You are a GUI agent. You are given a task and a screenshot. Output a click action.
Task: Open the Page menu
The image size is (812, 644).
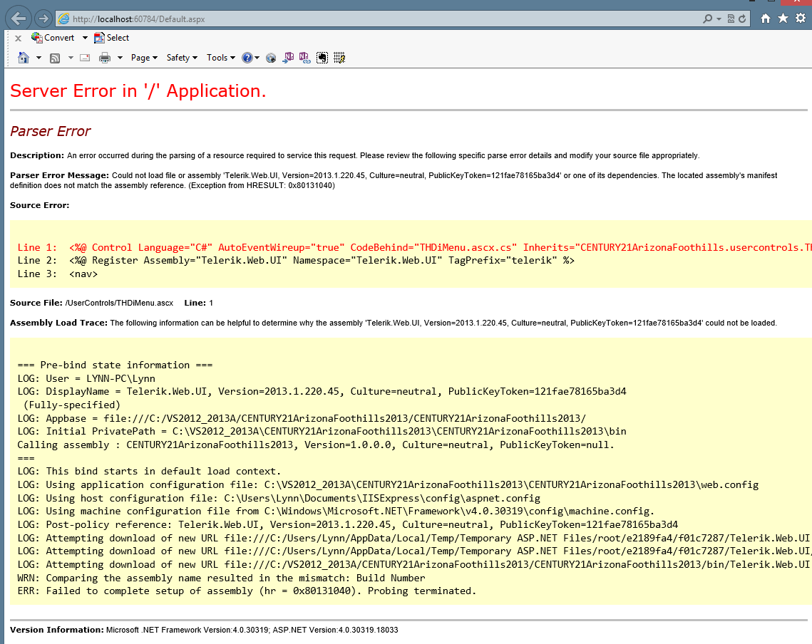pyautogui.click(x=144, y=58)
